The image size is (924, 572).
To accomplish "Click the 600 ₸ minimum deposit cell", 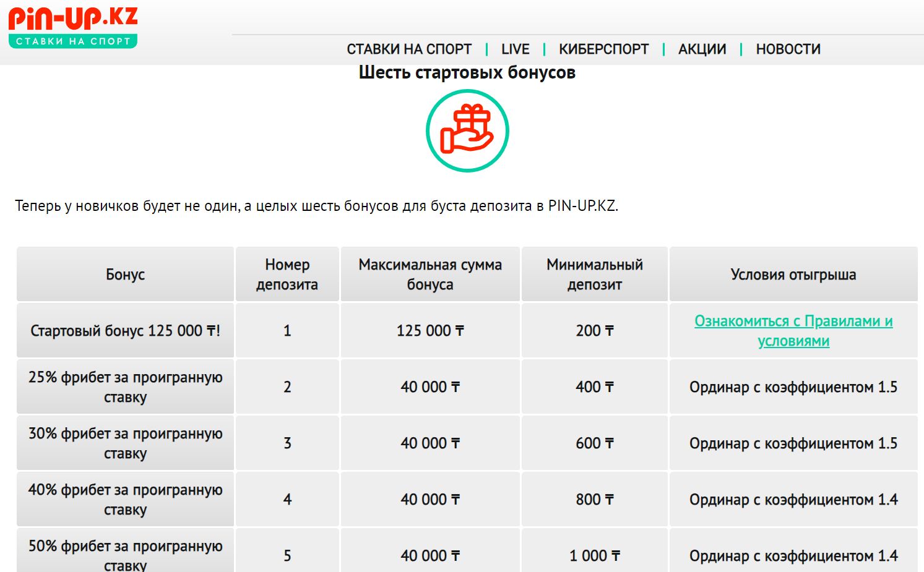I will point(595,443).
